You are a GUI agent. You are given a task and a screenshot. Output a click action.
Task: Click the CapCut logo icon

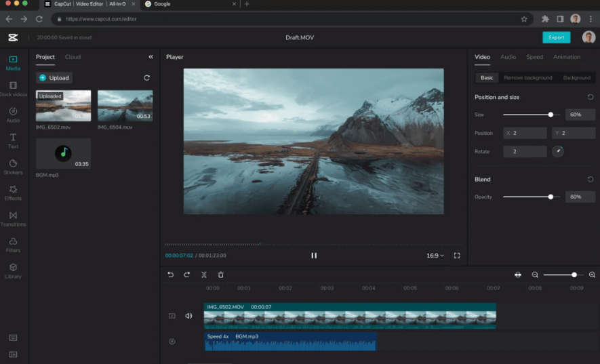13,37
